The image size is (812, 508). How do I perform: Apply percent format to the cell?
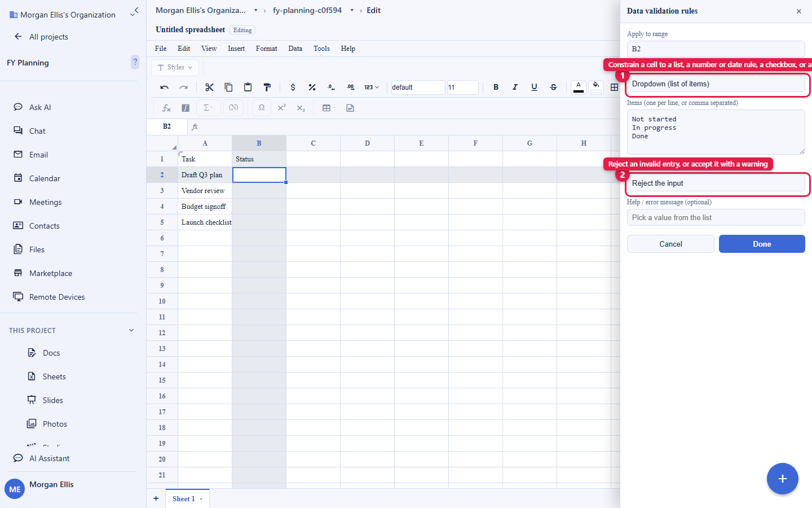[x=312, y=87]
